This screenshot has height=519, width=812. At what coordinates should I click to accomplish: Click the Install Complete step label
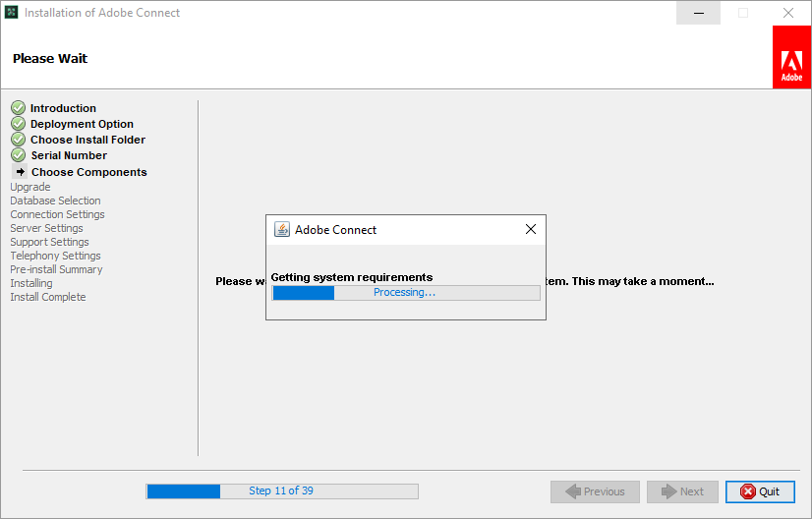click(x=48, y=297)
